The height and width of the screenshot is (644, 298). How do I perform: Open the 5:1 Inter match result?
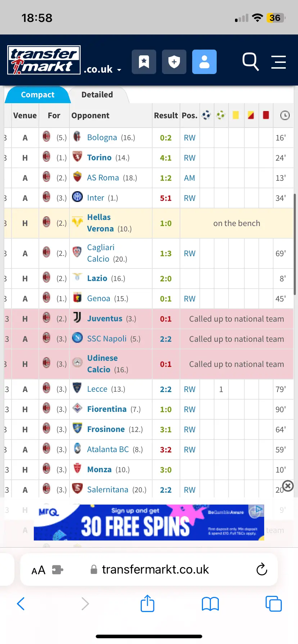[166, 198]
